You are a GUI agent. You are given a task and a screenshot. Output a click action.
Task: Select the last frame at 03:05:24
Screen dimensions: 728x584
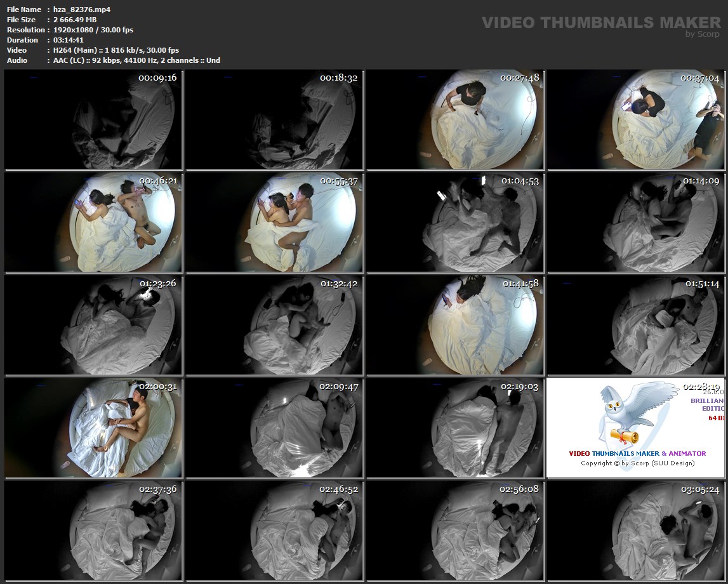pos(636,531)
